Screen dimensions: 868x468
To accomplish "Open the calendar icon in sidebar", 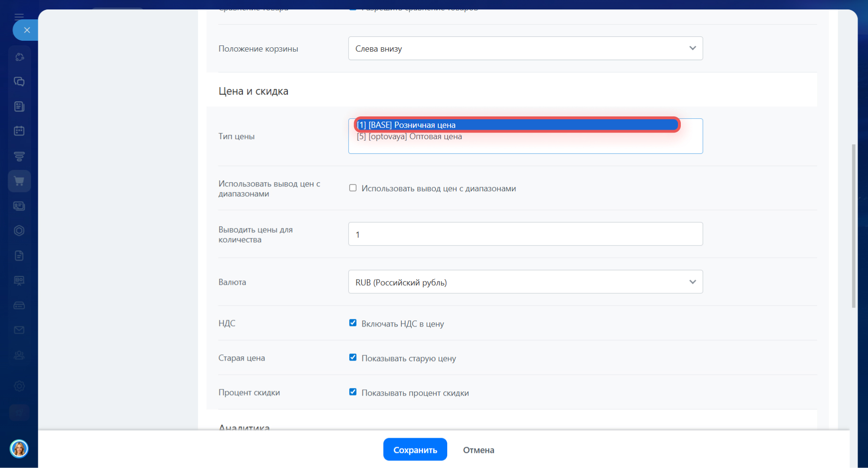I will tap(19, 131).
